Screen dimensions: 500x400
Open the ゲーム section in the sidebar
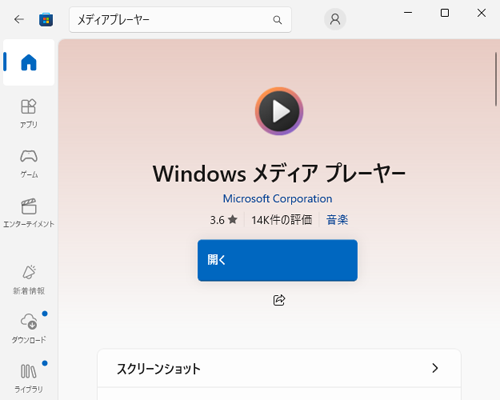29,164
